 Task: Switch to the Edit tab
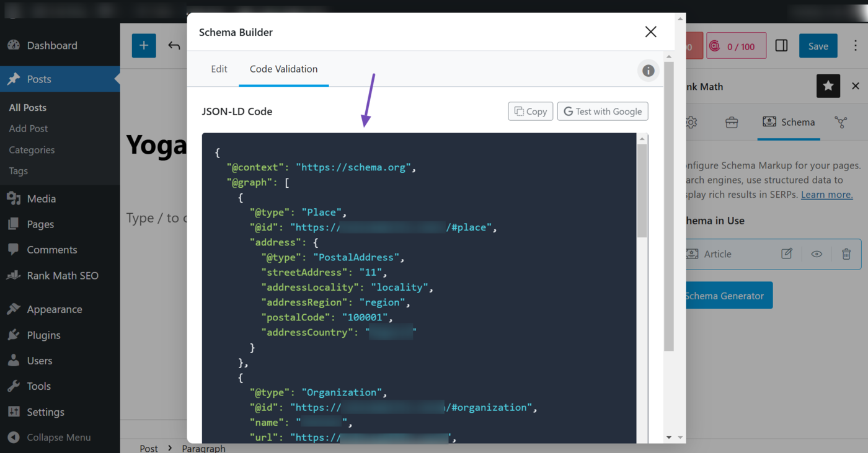(x=219, y=69)
